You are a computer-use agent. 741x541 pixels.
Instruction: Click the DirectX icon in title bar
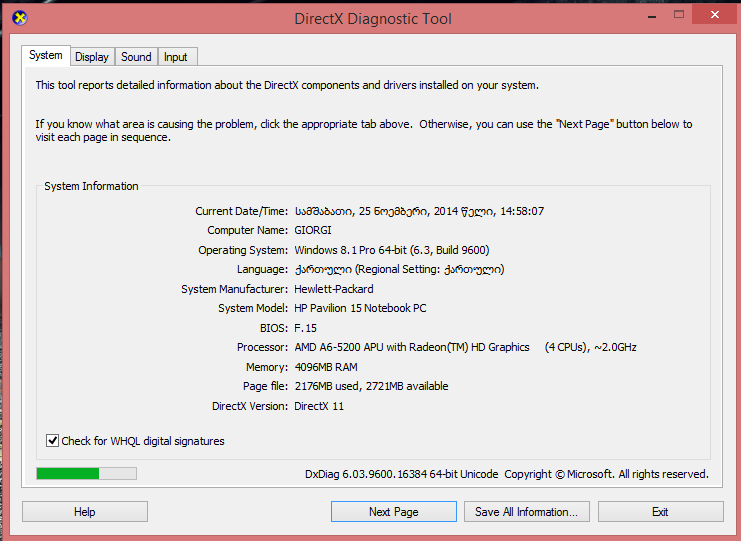19,18
